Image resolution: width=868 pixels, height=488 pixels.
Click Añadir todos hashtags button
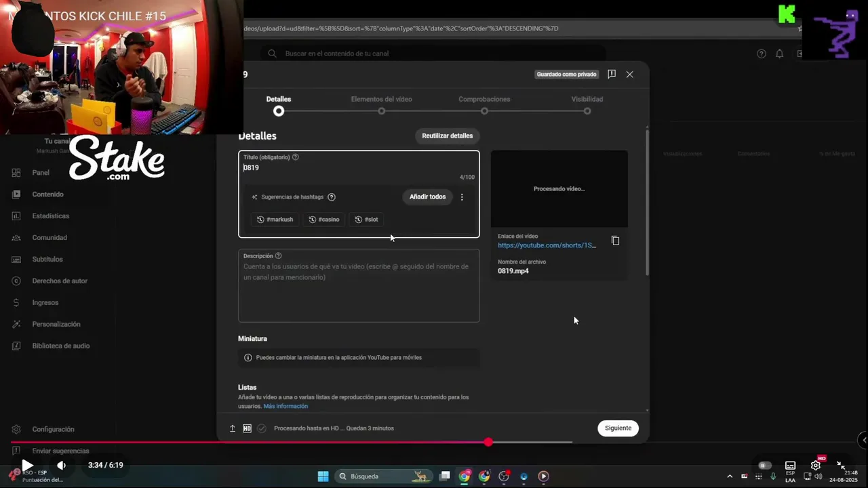click(427, 197)
